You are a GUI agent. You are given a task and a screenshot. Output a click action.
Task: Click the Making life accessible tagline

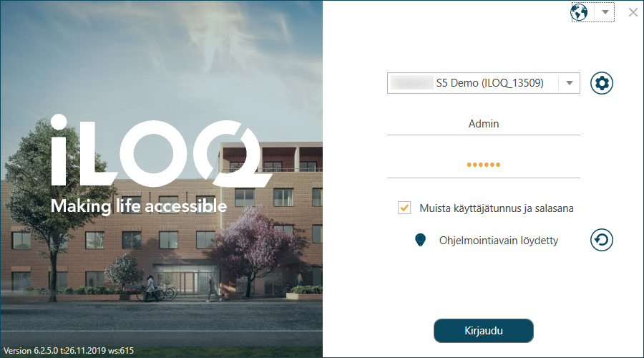tap(138, 206)
